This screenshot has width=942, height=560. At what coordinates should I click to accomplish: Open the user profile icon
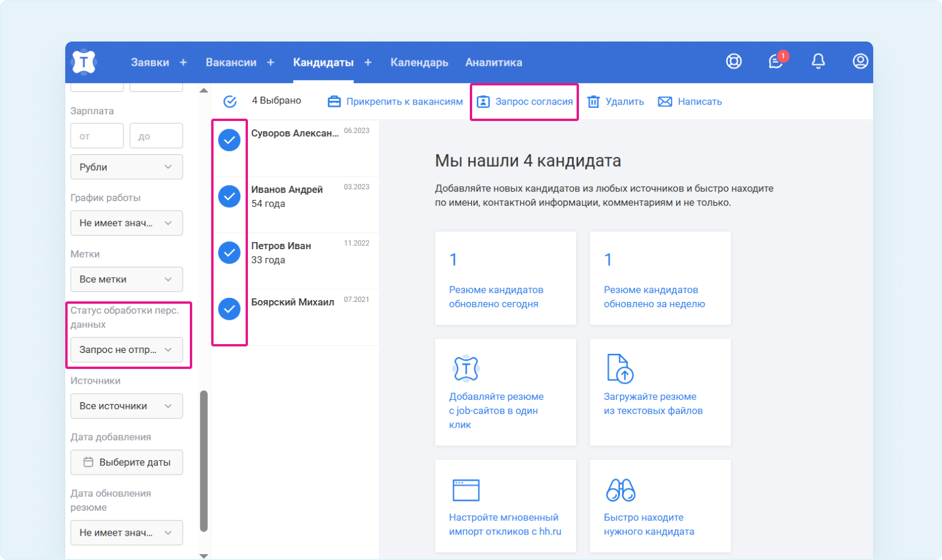860,62
